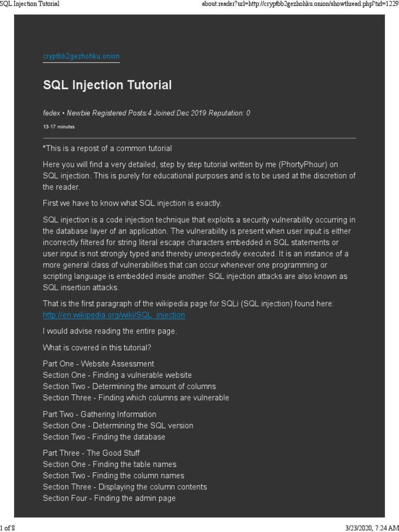
Task: Click the SQL Injection Tutorial heading
Action: coord(107,85)
